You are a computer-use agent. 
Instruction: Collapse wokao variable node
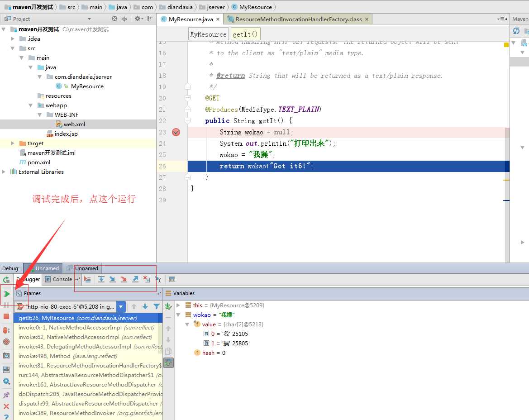pyautogui.click(x=178, y=315)
